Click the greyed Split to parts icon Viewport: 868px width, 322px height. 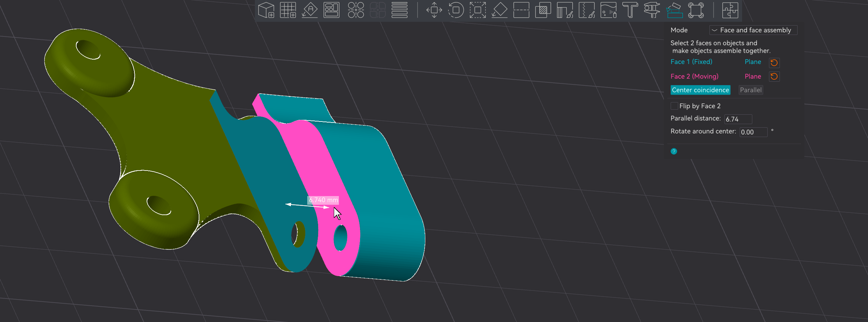[378, 10]
